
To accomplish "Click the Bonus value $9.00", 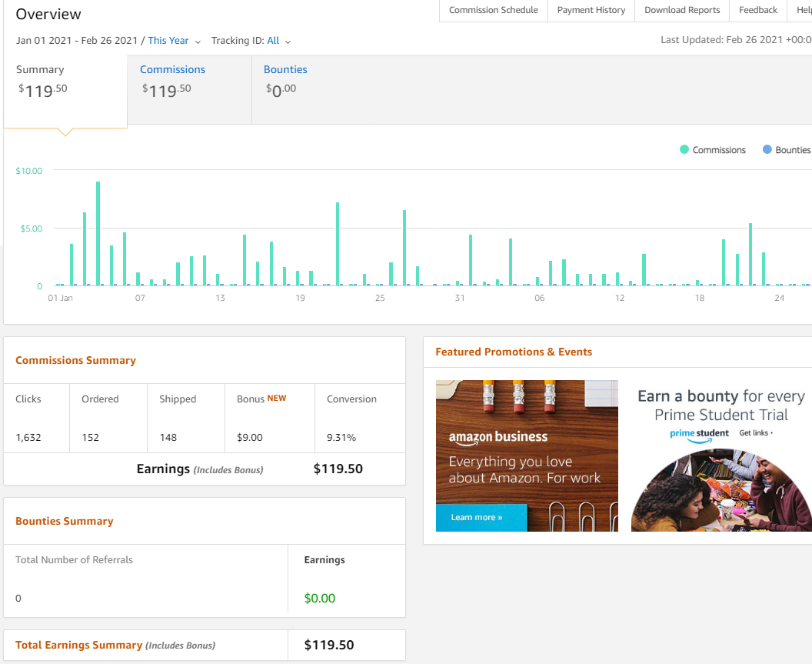I will (x=250, y=438).
